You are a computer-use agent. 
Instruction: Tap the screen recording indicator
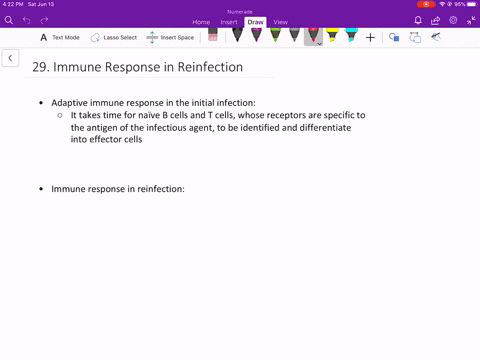click(x=426, y=4)
